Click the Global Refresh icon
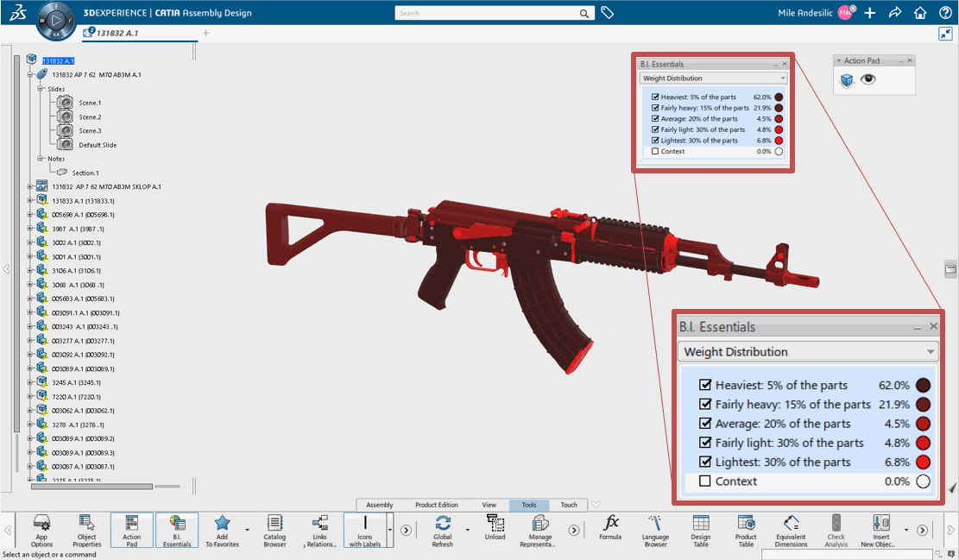Image resolution: width=959 pixels, height=560 pixels. pos(444,530)
